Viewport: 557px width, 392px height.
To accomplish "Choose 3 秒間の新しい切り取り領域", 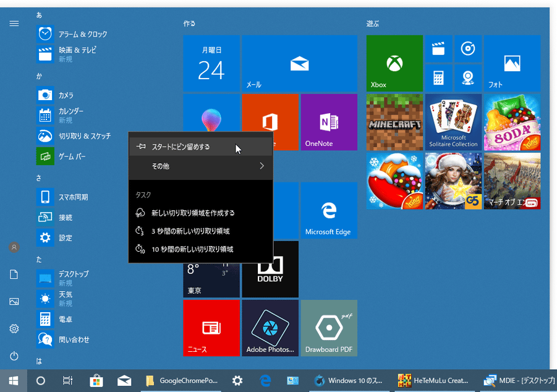I will point(201,231).
